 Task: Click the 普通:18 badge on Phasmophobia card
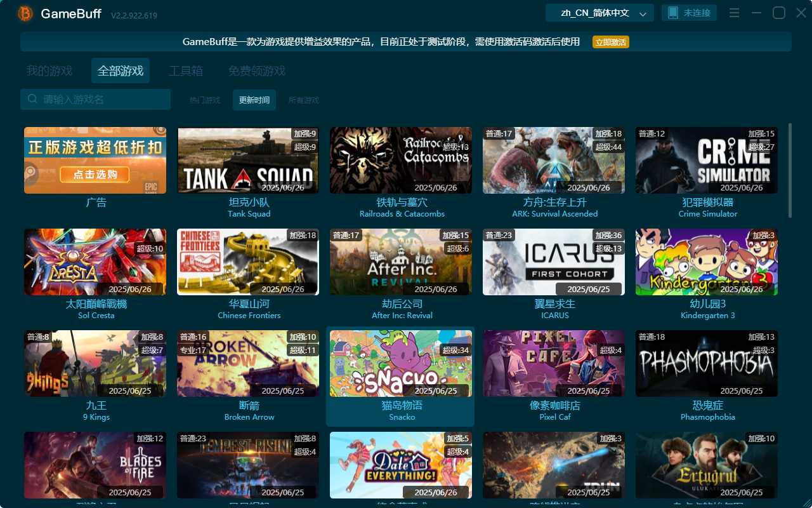click(652, 337)
